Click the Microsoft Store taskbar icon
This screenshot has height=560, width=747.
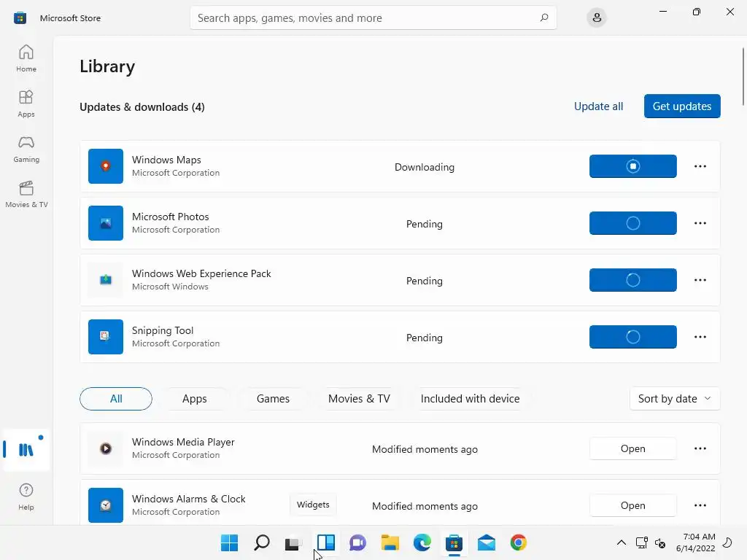tap(454, 542)
